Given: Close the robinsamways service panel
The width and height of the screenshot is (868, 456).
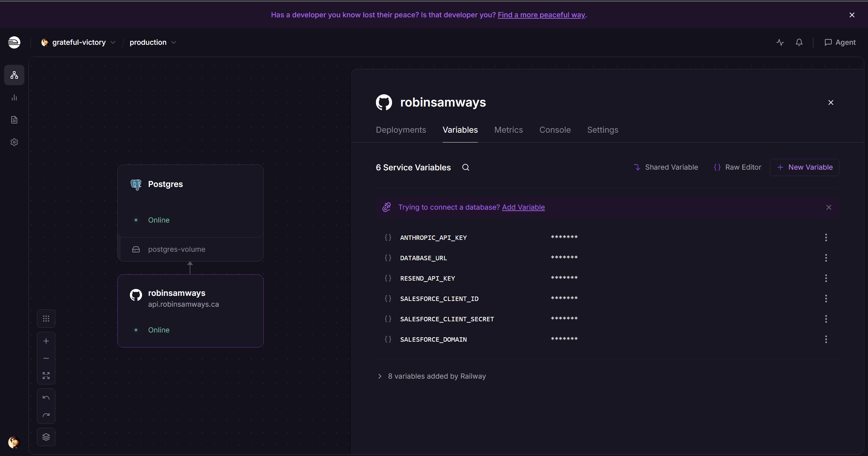Looking at the screenshot, I should tap(831, 102).
